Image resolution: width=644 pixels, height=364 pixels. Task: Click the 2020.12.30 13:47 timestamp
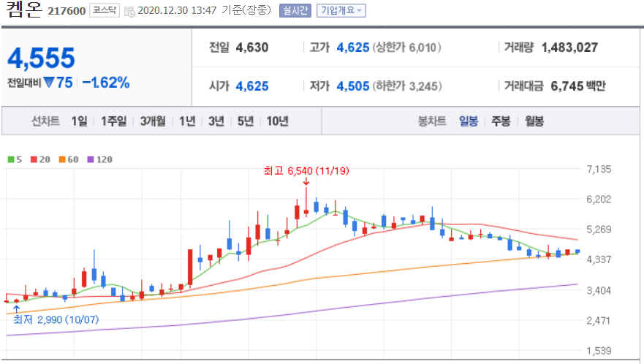point(177,10)
